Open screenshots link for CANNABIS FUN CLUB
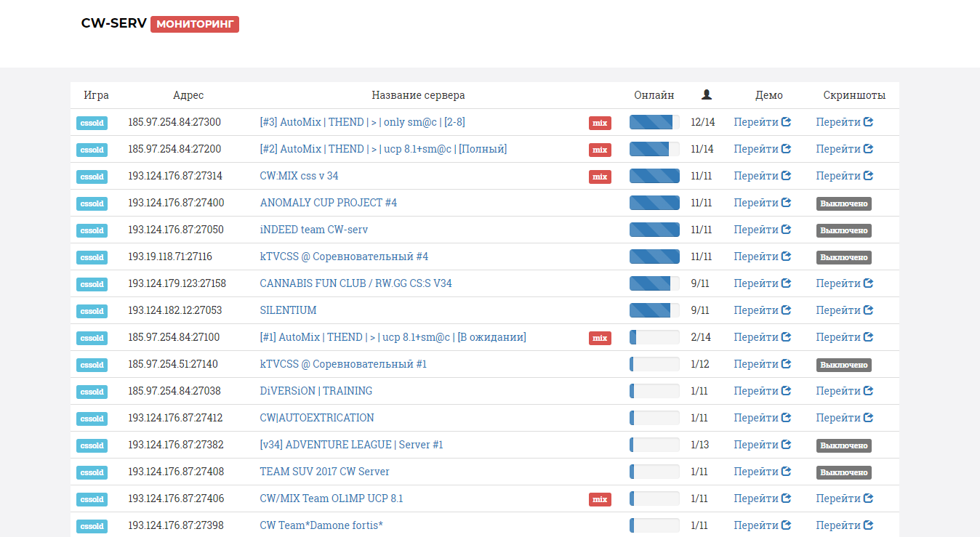Viewport: 980px width, 537px height. 844,283
